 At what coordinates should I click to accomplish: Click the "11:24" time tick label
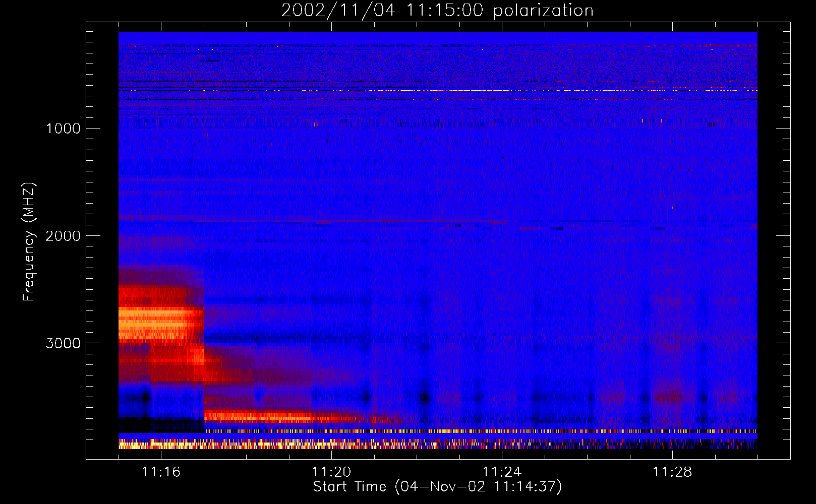502,472
